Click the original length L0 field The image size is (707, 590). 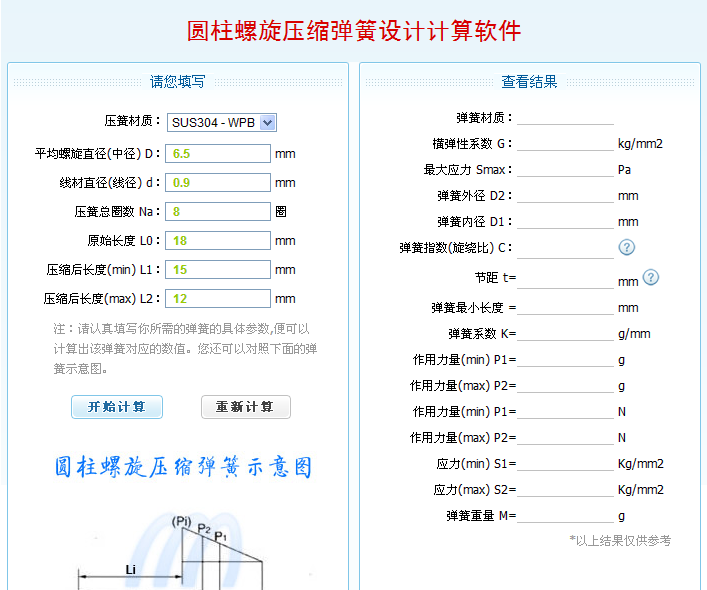[x=218, y=241]
